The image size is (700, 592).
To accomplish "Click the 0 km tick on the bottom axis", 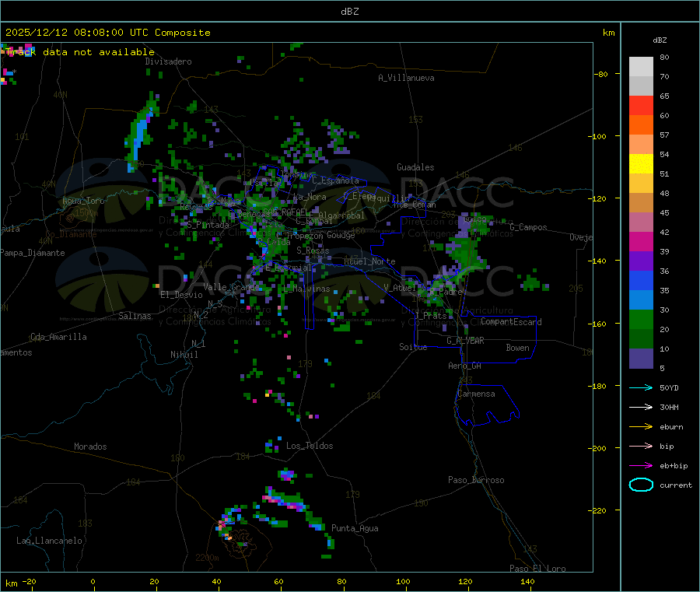I will pos(93,581).
